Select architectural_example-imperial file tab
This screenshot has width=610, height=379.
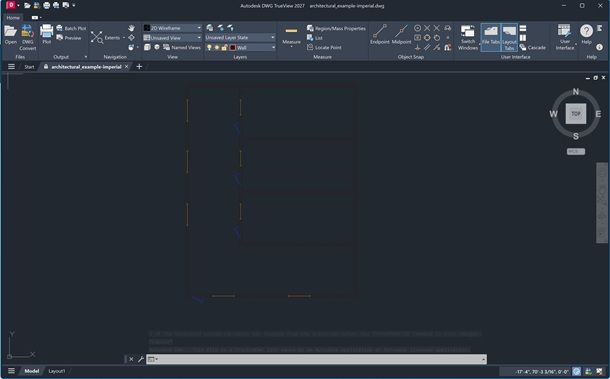pyautogui.click(x=86, y=67)
